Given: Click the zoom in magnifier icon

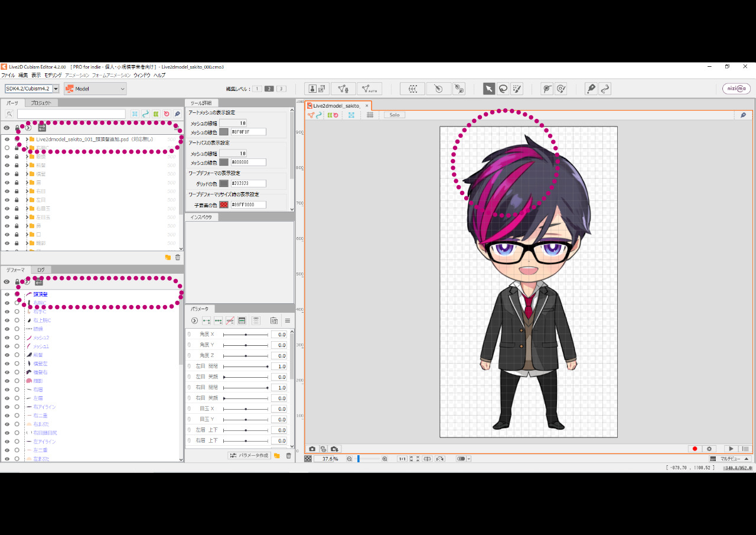Looking at the screenshot, I should pos(385,459).
